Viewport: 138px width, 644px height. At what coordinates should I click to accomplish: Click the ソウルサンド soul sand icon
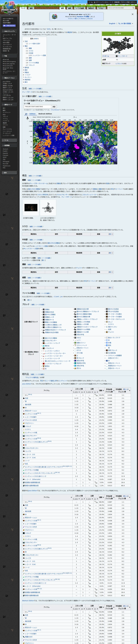point(44,348)
